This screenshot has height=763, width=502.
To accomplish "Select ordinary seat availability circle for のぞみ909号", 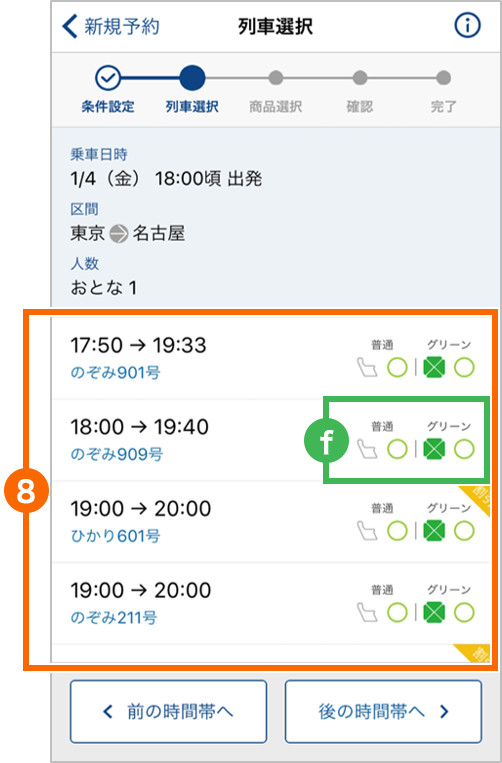I will tap(397, 450).
